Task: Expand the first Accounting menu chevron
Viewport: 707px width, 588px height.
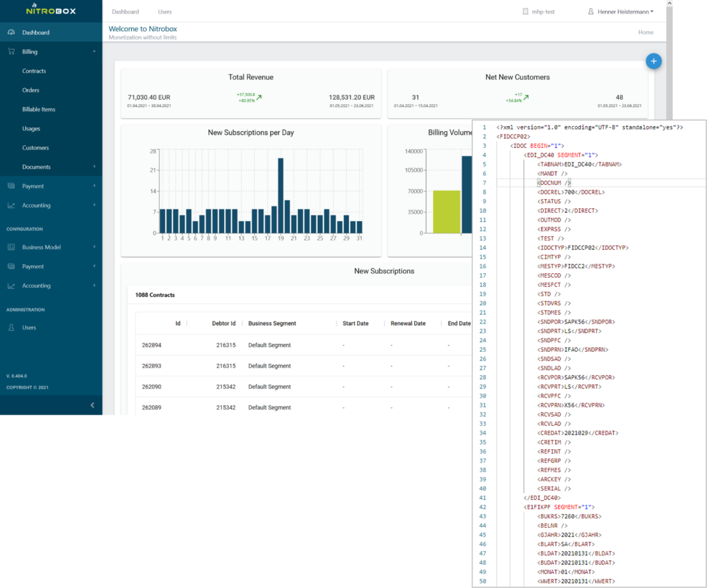Action: pos(94,205)
